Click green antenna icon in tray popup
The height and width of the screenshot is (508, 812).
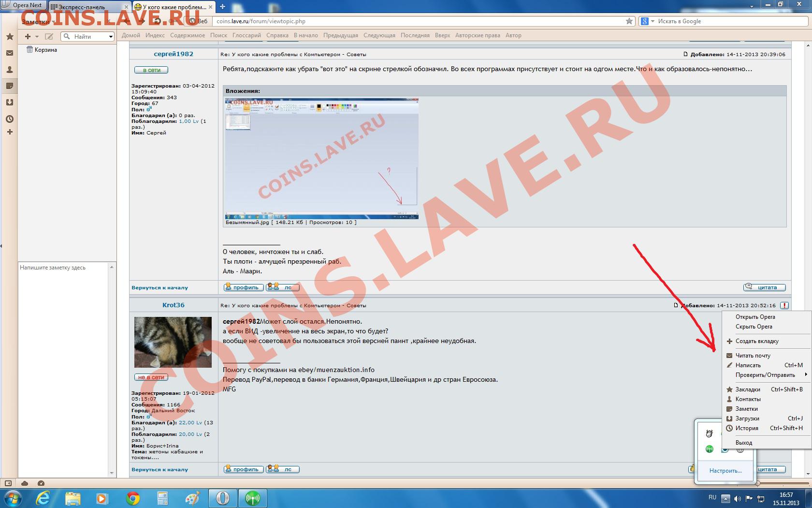click(709, 449)
